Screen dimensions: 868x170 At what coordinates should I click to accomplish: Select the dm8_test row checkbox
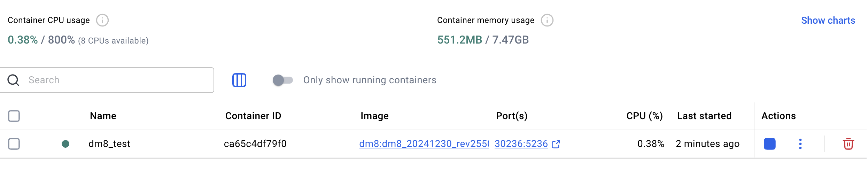(x=14, y=144)
